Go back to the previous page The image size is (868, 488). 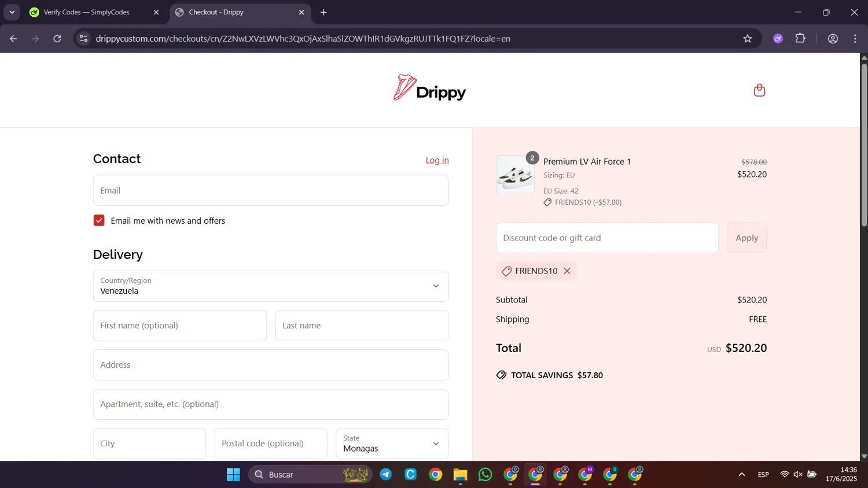pyautogui.click(x=13, y=39)
